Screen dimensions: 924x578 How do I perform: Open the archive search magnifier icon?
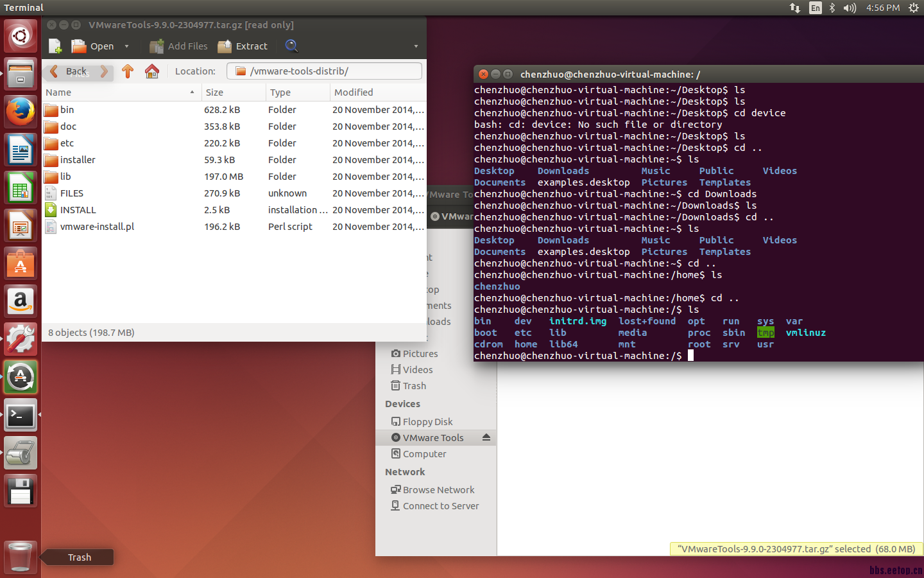[x=291, y=46]
